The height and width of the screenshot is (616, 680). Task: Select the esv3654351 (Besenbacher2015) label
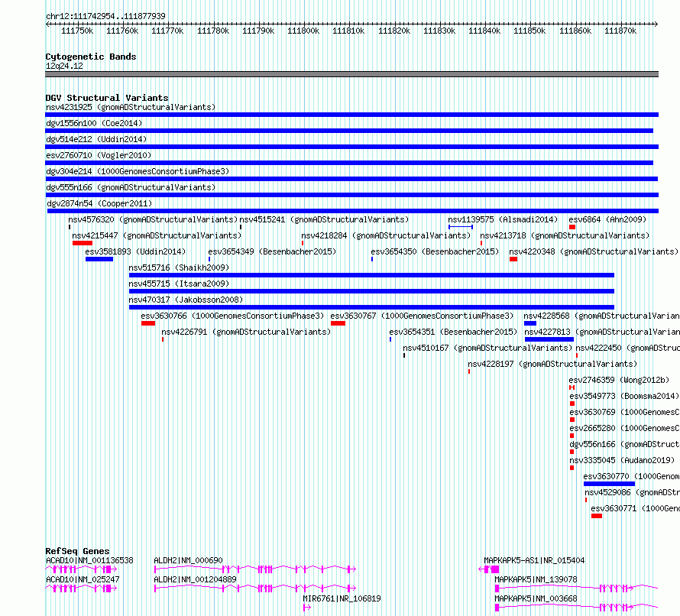click(x=453, y=332)
